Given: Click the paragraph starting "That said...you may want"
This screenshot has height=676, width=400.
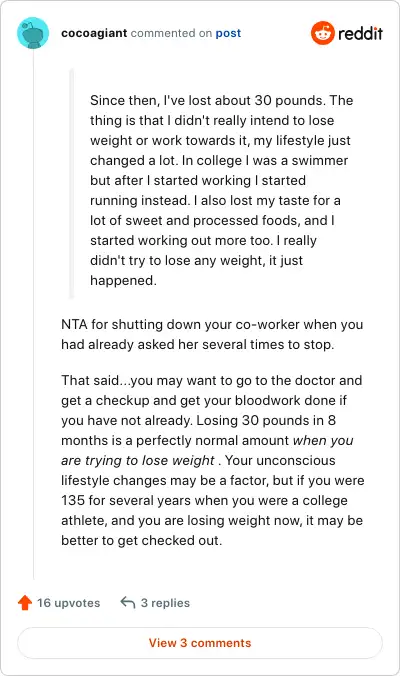Looking at the screenshot, I should [212, 460].
